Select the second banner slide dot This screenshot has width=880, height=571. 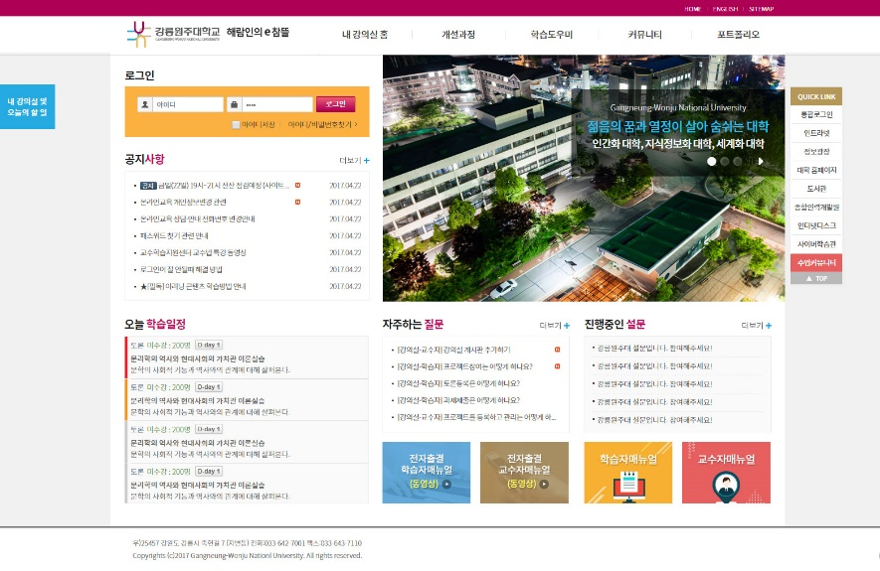[725, 161]
